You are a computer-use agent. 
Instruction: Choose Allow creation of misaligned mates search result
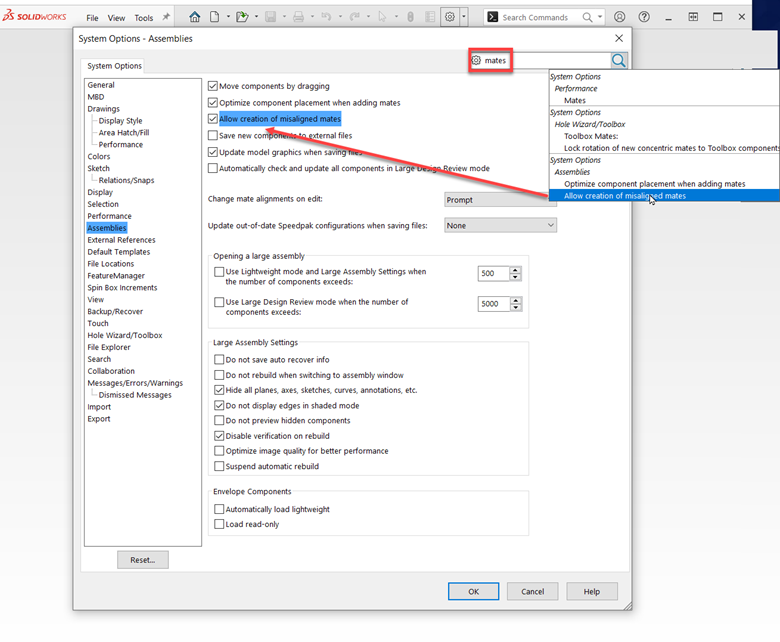664,196
